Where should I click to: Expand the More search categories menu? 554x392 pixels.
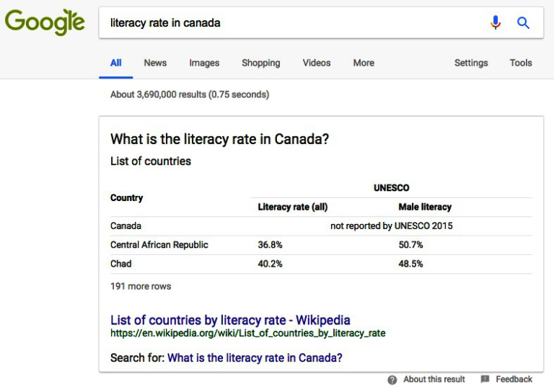364,63
